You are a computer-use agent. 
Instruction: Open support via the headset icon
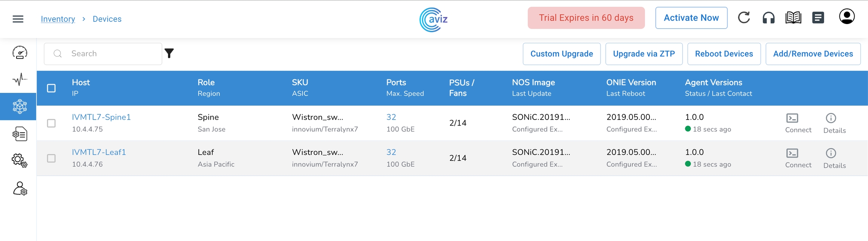point(769,18)
